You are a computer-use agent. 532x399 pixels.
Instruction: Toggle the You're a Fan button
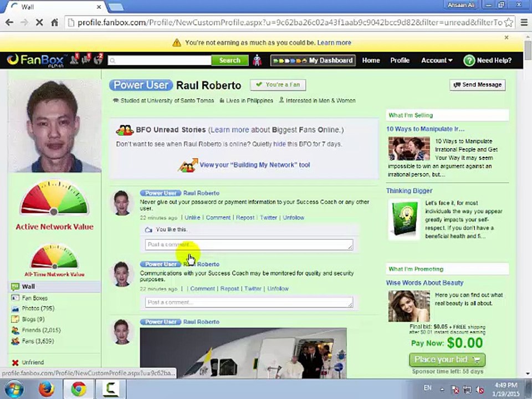(x=278, y=85)
